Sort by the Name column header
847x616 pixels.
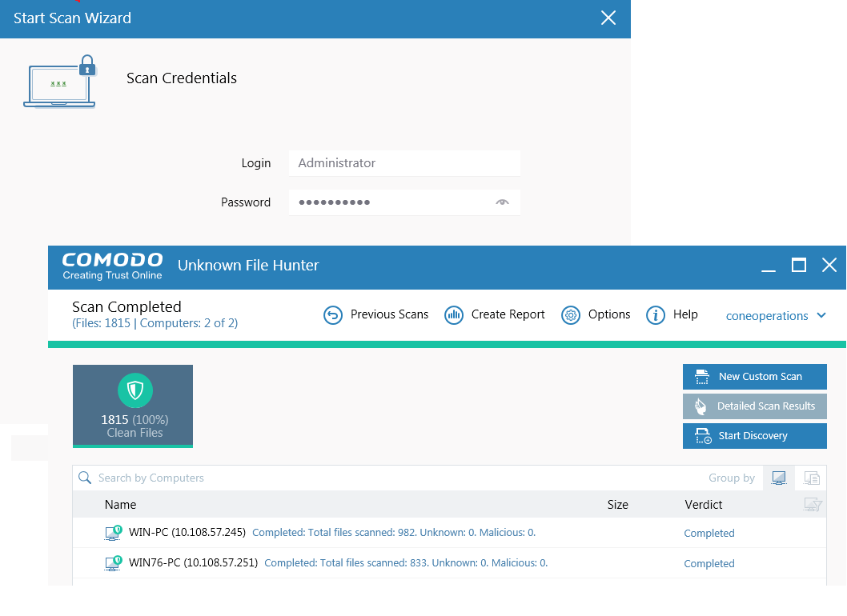pyautogui.click(x=120, y=505)
